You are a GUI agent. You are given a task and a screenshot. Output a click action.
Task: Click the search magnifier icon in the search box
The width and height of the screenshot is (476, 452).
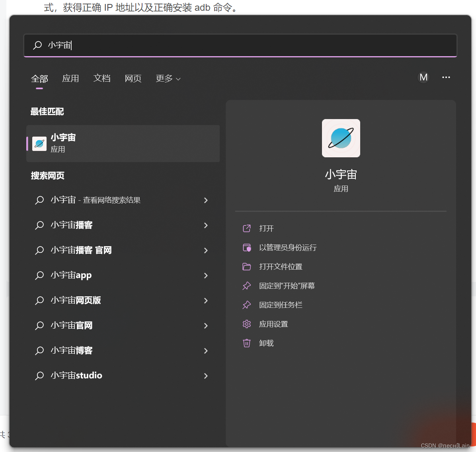pos(37,45)
